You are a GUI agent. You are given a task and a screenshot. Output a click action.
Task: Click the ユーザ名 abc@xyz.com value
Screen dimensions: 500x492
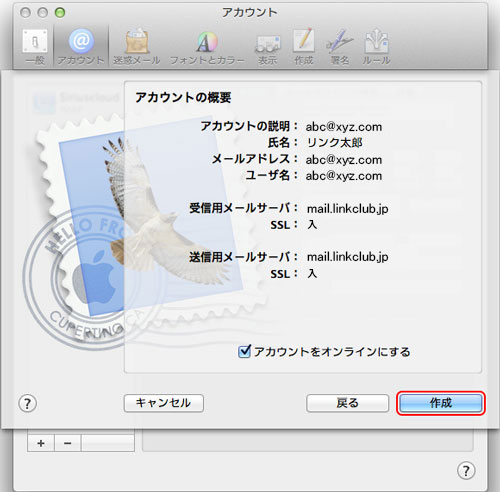[x=344, y=176]
